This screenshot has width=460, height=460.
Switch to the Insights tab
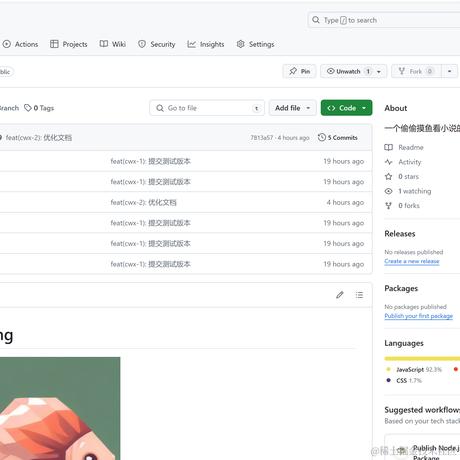[x=206, y=44]
